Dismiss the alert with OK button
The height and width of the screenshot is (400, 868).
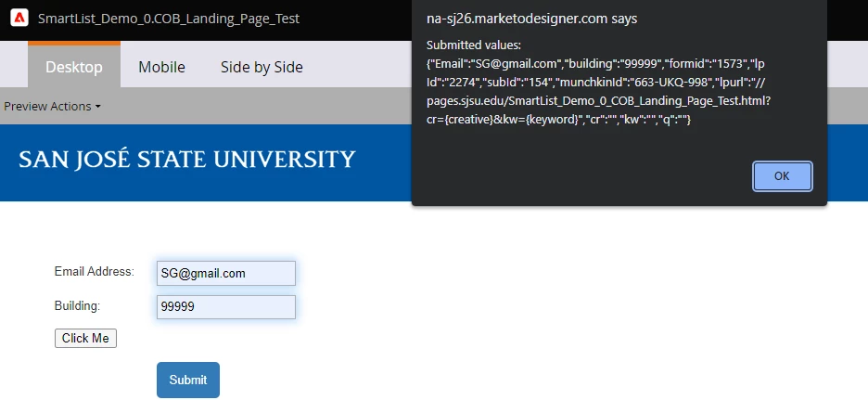782,176
